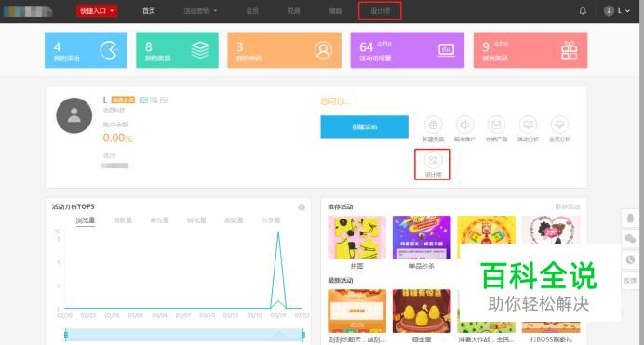Select the 参与量 chart tab

[159, 220]
